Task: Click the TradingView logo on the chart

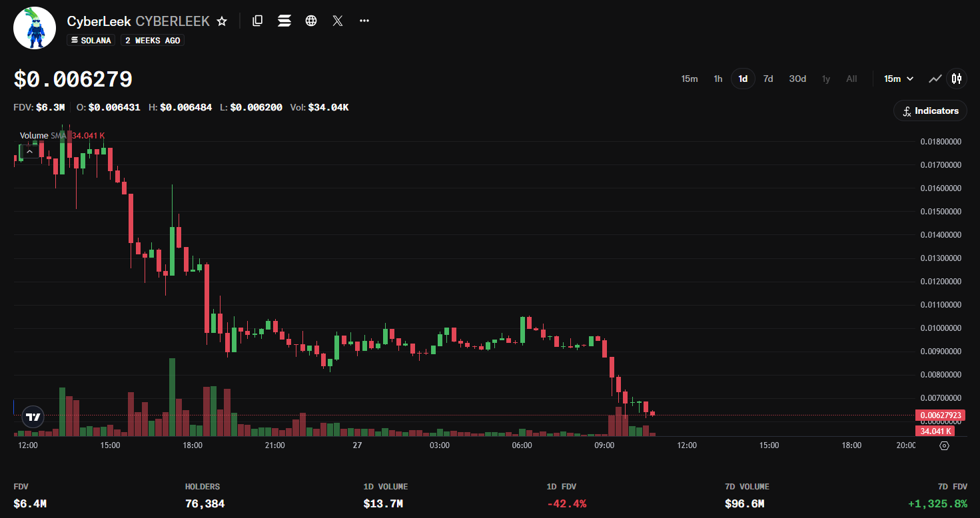Action: click(x=33, y=417)
